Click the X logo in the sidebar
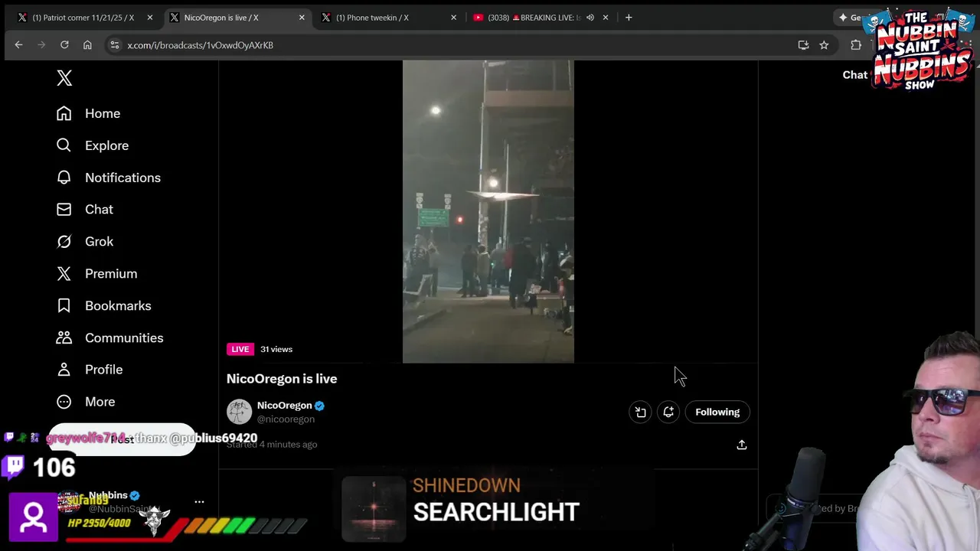Screen dimensions: 980x551 pos(64,78)
